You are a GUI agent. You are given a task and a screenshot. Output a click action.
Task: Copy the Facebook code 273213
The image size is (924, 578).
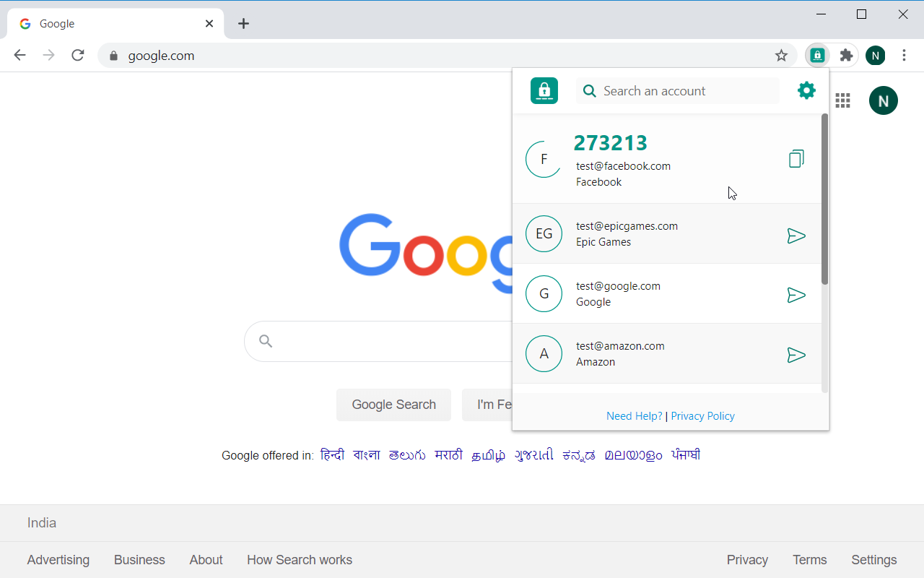(x=796, y=158)
